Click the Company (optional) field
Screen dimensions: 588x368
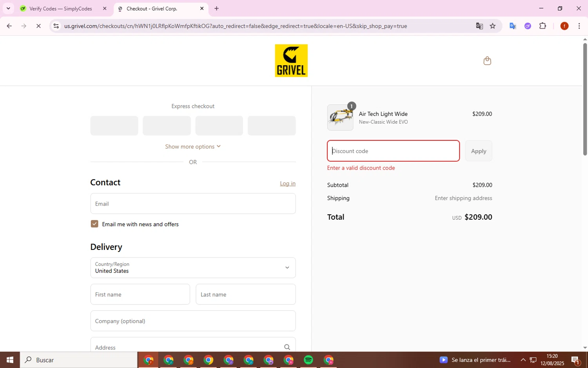tap(193, 321)
